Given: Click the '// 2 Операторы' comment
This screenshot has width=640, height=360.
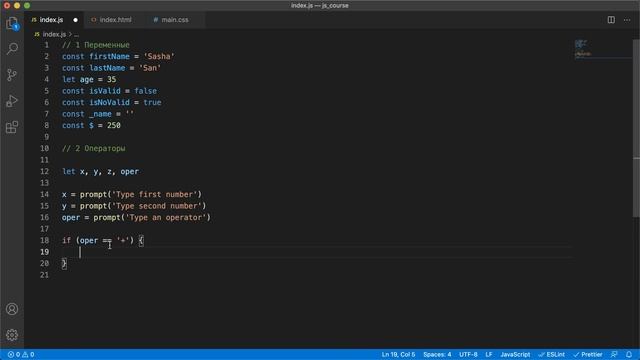Looking at the screenshot, I should [94, 148].
